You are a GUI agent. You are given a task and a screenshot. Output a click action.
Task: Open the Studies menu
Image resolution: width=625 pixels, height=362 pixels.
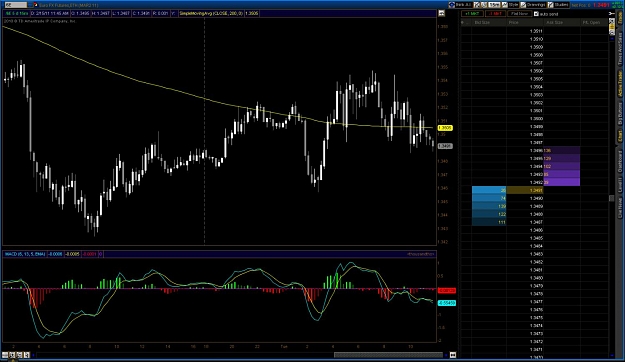[561, 5]
